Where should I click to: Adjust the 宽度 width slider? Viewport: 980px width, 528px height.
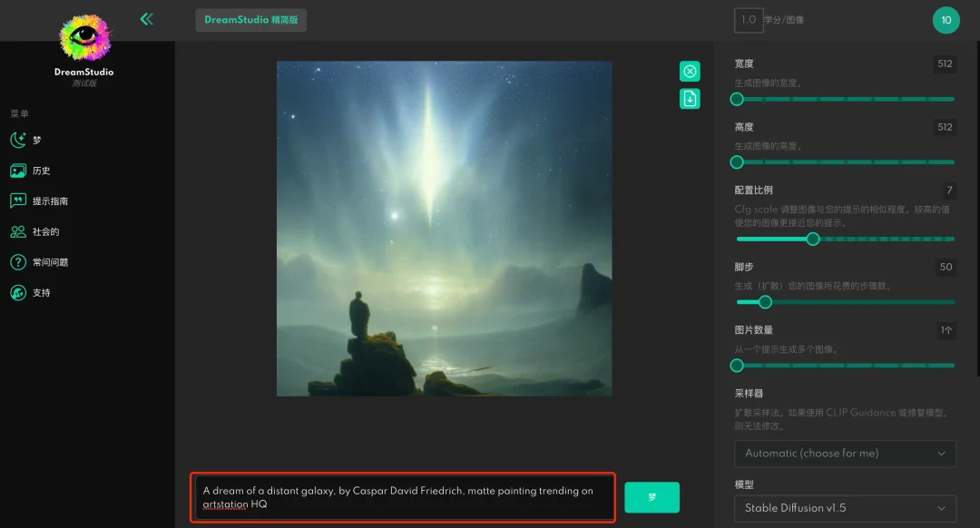(x=737, y=99)
